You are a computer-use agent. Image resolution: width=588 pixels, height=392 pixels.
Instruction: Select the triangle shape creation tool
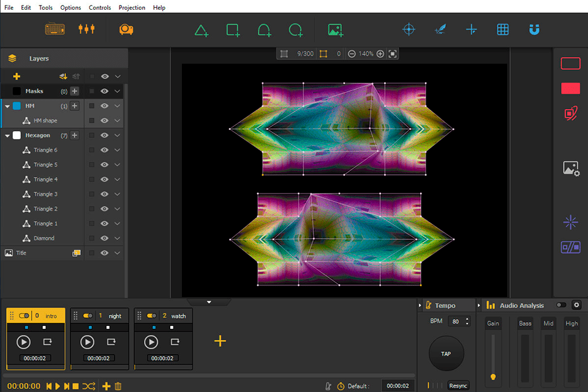202,29
